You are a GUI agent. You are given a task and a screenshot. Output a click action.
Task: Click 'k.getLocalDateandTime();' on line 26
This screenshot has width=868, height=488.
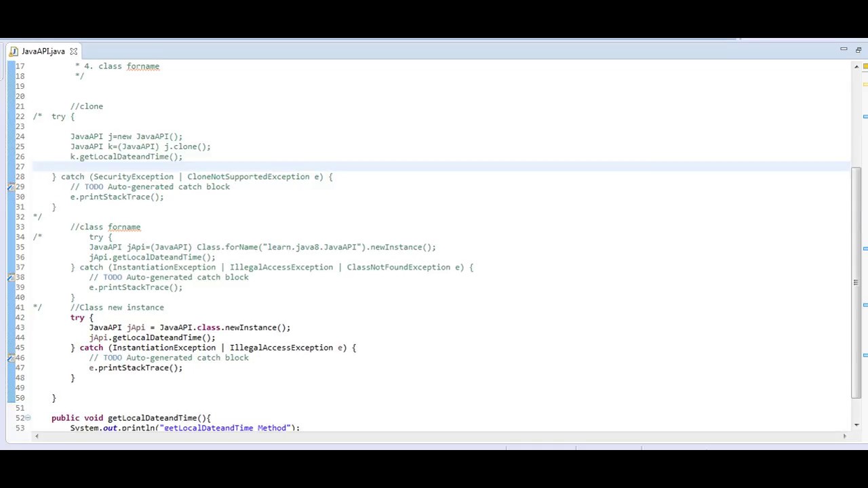126,157
